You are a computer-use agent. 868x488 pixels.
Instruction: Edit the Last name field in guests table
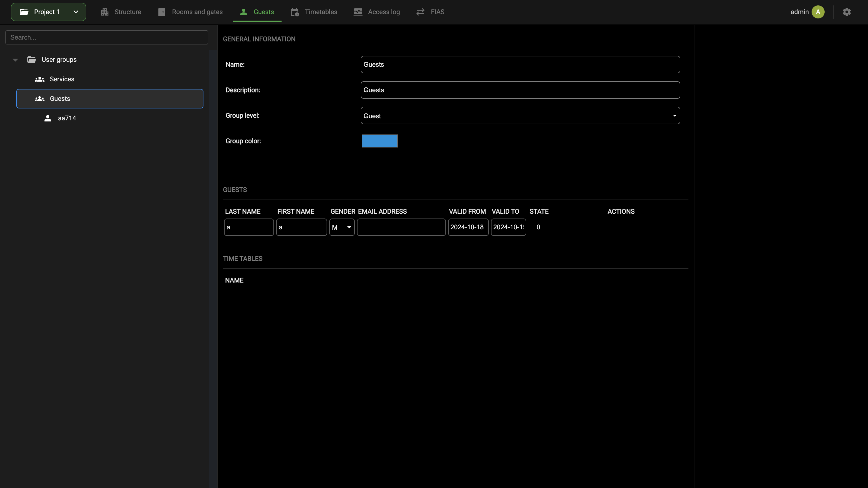click(249, 227)
